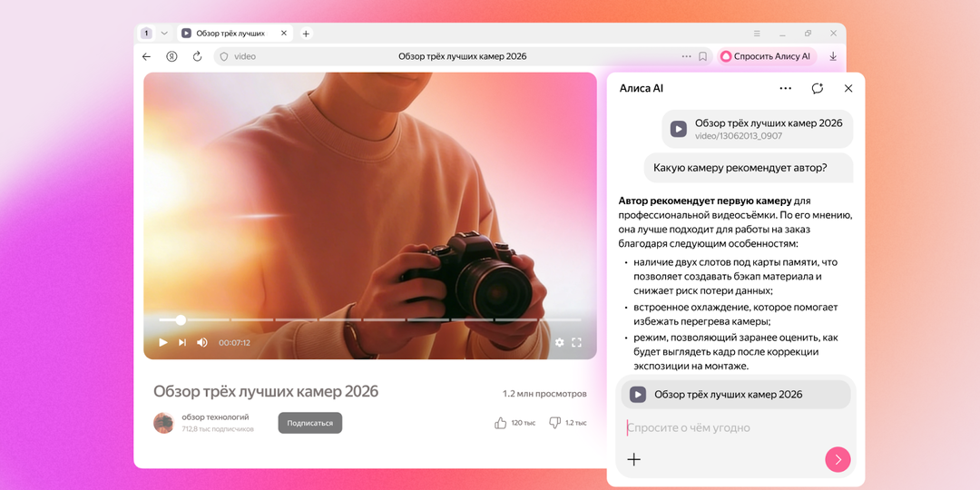Start a new chat in Алиса AI panel
This screenshot has height=490, width=980.
(x=818, y=89)
